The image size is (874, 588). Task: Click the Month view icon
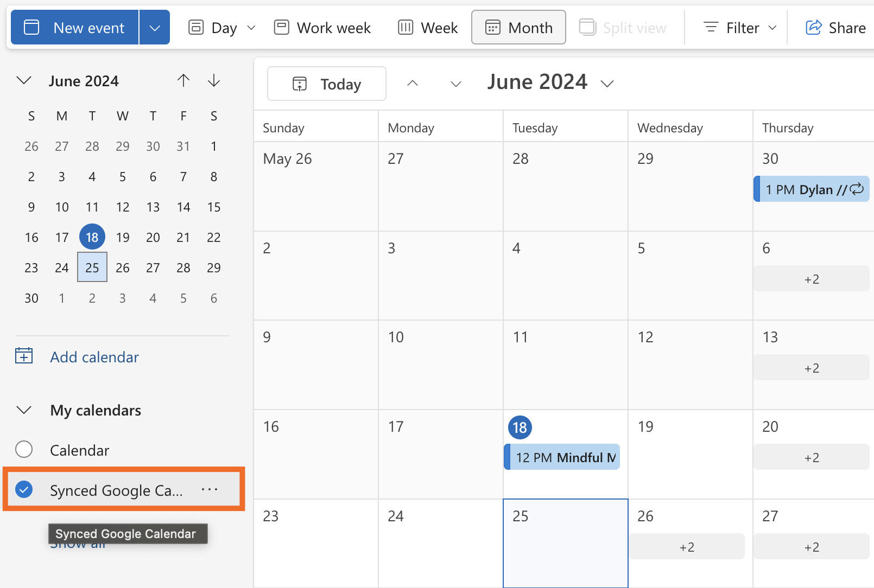[x=493, y=27]
